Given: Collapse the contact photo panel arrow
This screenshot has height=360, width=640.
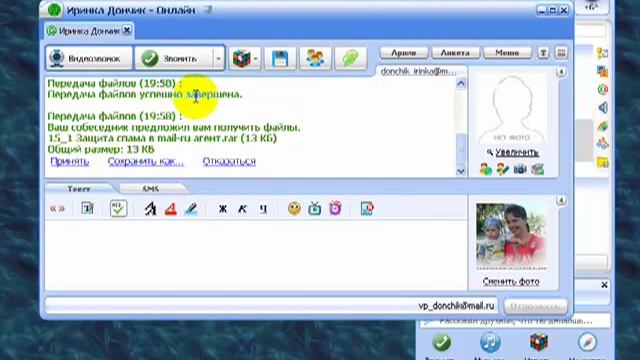Looking at the screenshot, I should point(561,72).
